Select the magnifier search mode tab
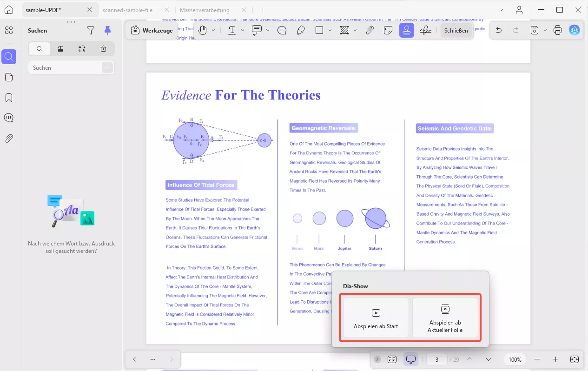The width and height of the screenshot is (588, 371). pyautogui.click(x=40, y=49)
